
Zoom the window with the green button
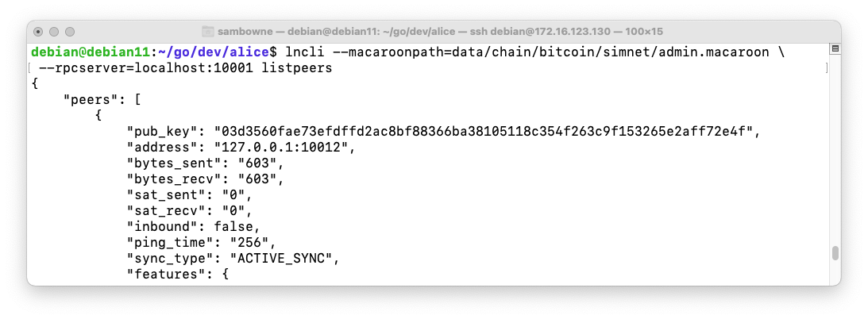pyautogui.click(x=70, y=31)
